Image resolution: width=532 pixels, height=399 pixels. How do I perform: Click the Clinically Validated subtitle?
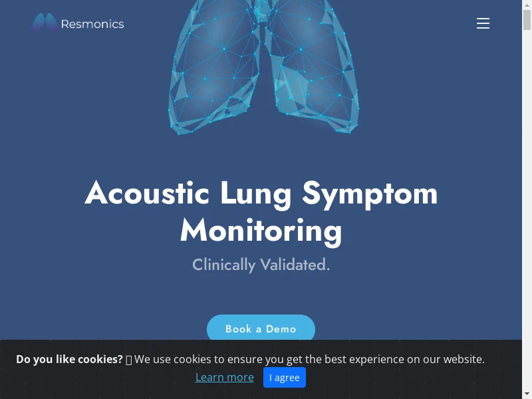[x=261, y=265]
